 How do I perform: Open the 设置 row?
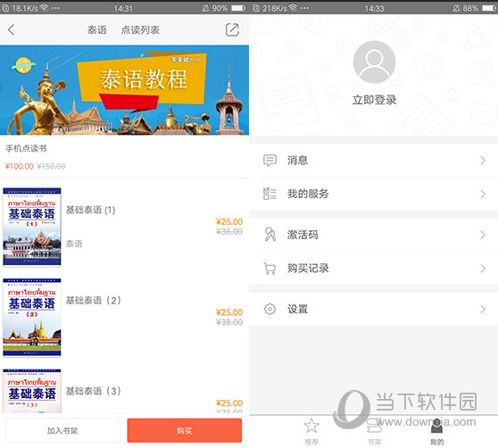(373, 310)
